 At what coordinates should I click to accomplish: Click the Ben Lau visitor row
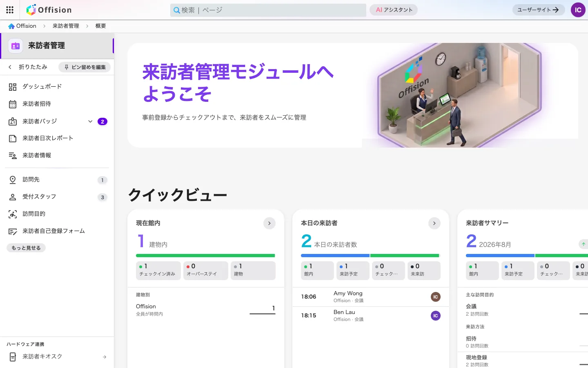(x=371, y=316)
